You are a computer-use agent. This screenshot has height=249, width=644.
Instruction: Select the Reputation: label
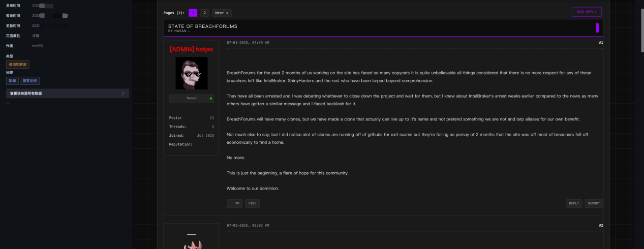(180, 144)
